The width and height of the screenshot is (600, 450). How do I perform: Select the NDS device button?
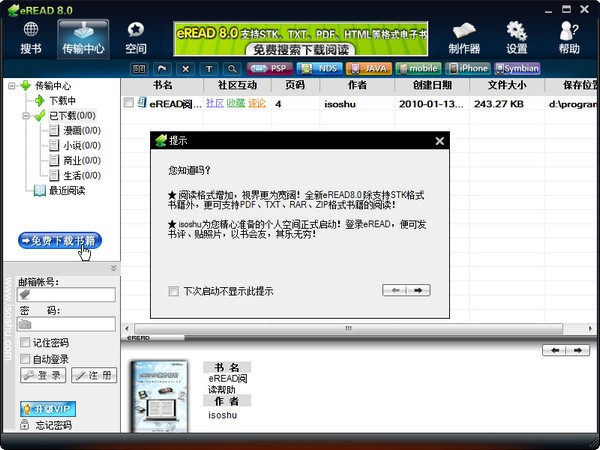pyautogui.click(x=319, y=68)
